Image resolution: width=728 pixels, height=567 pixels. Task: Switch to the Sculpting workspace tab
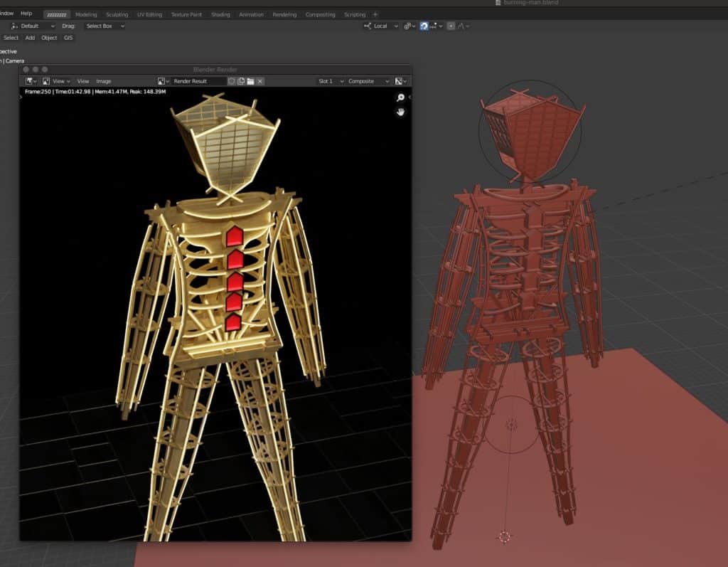[x=117, y=14]
